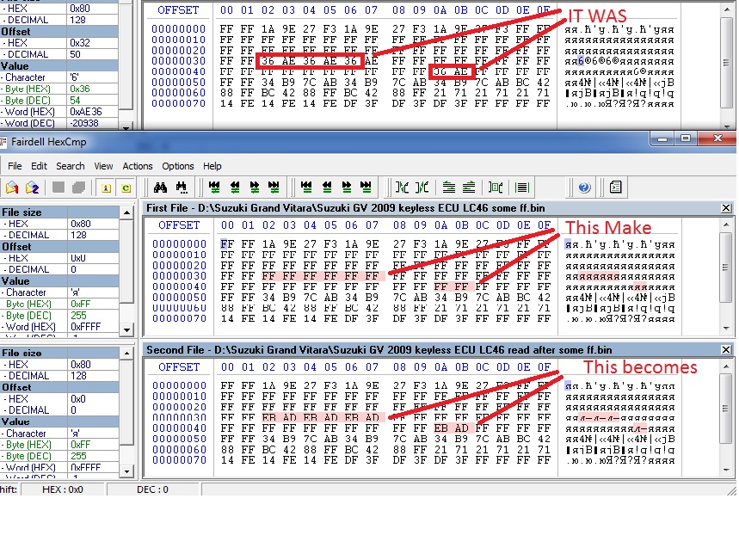The image size is (739, 560).
Task: Go to next match black-green arrow icon
Action: click(x=347, y=188)
